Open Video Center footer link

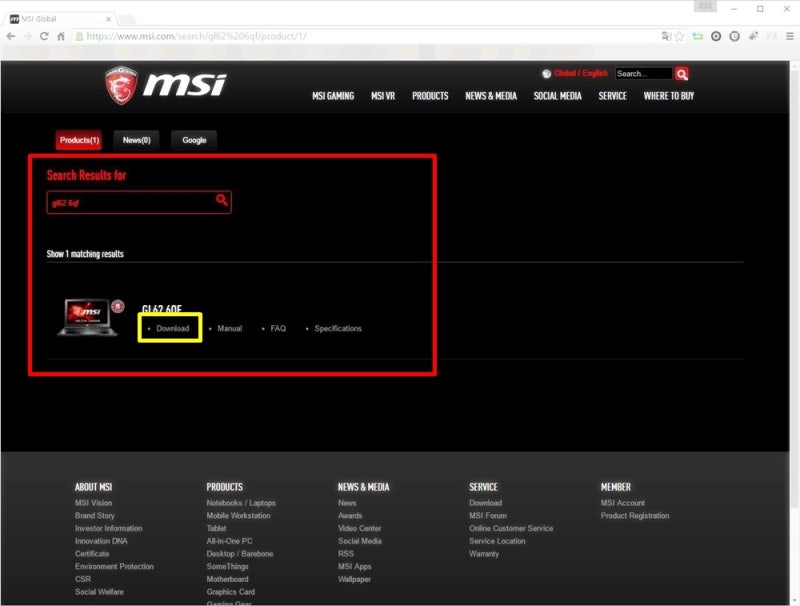coord(359,528)
